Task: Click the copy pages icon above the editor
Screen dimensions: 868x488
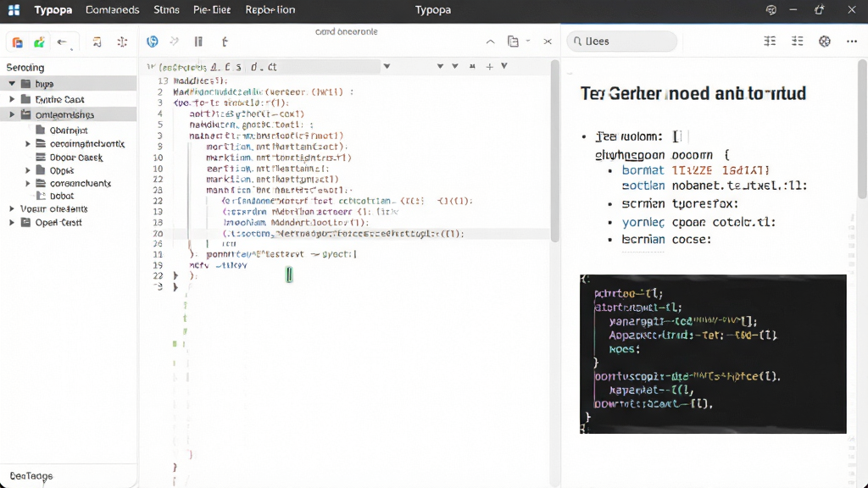Action: coord(513,42)
